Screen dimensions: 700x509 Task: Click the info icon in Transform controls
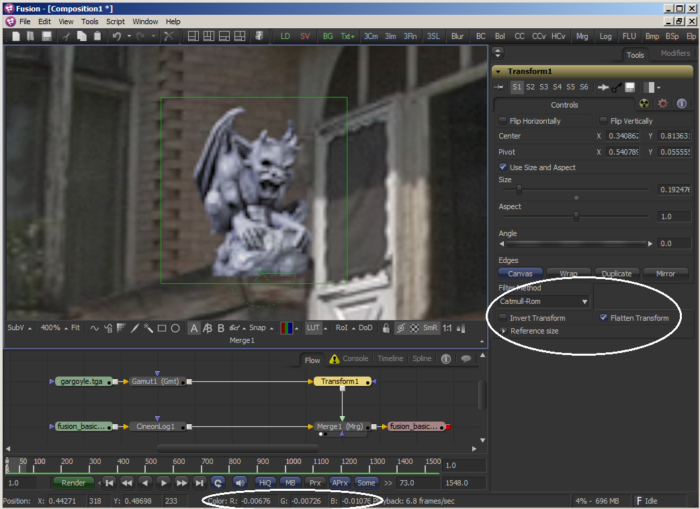click(682, 104)
